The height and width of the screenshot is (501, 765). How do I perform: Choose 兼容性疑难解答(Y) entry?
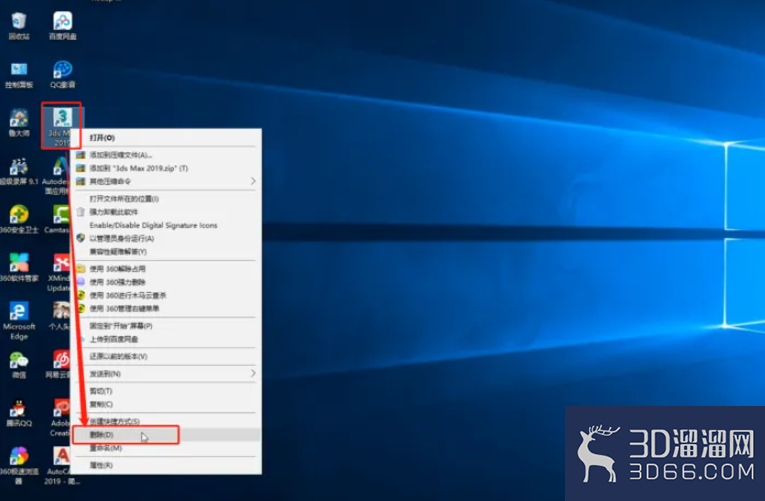click(166, 251)
